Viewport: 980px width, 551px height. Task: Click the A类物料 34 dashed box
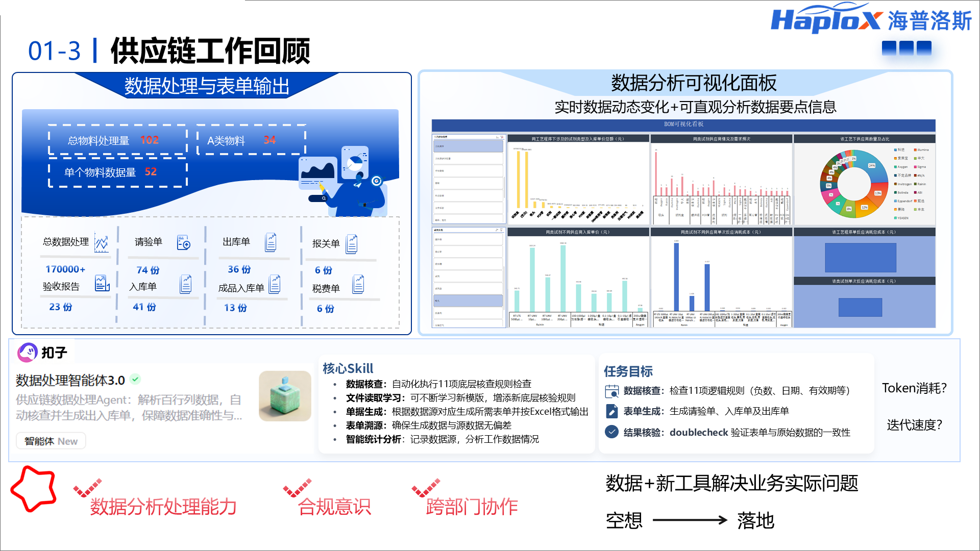(x=251, y=139)
